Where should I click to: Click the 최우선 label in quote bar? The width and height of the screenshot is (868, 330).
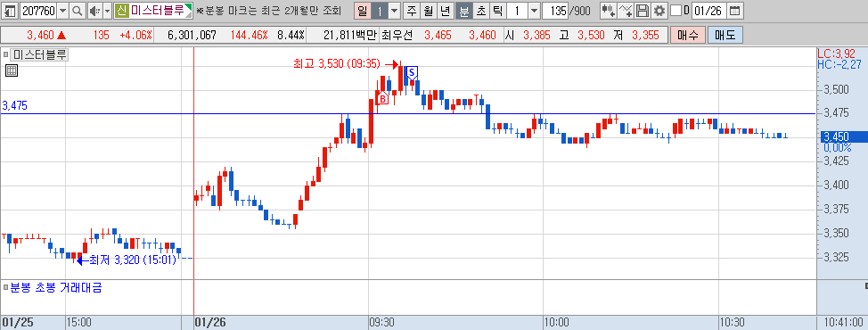click(x=397, y=36)
